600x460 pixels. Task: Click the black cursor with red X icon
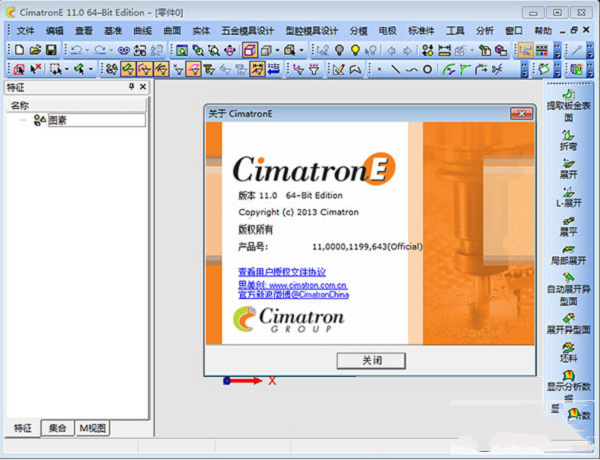[x=36, y=69]
